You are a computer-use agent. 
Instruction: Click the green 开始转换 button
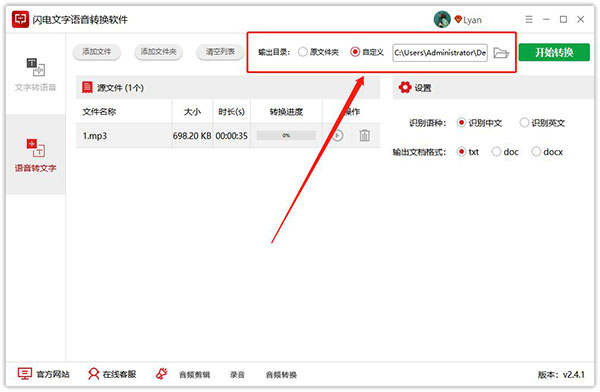pos(554,52)
